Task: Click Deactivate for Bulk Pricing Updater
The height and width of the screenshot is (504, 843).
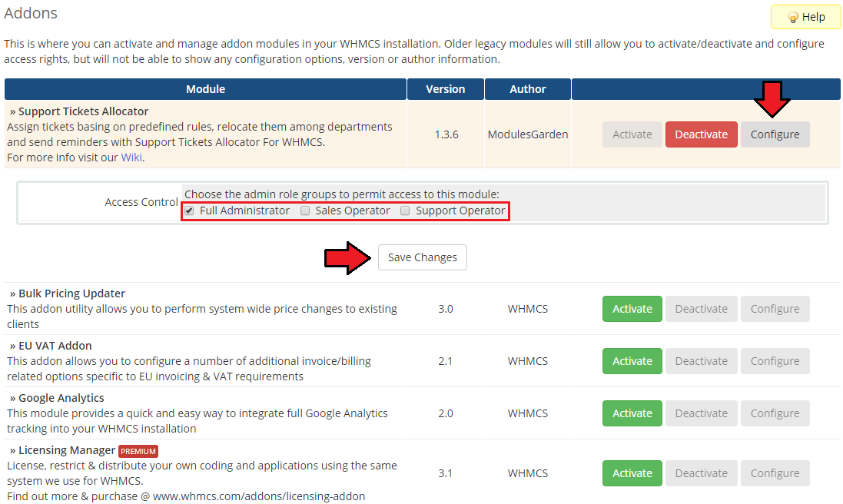Action: (x=701, y=309)
